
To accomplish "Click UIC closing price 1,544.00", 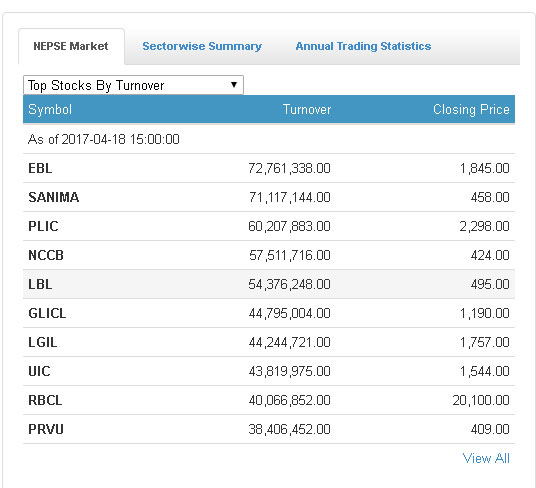I will 485,371.
